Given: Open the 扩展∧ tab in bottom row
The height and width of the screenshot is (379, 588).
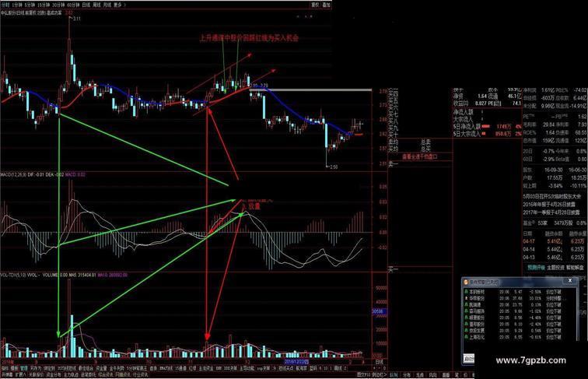Looking at the screenshot, I should pyautogui.click(x=20, y=374).
